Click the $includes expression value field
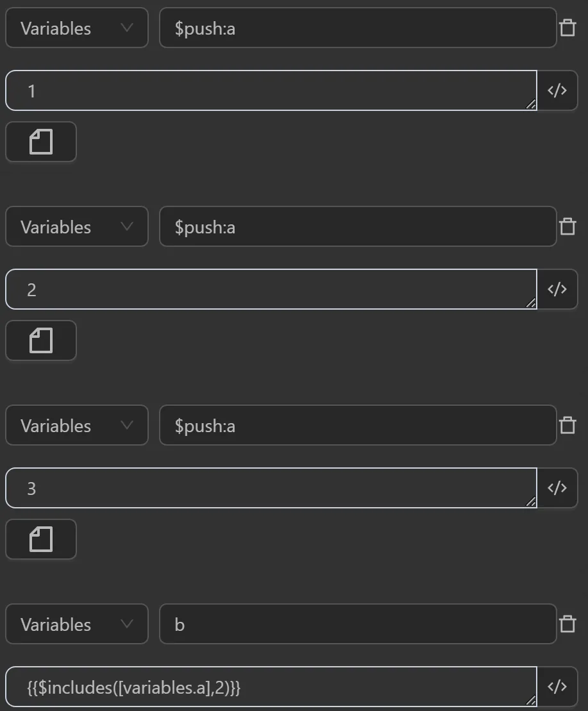Viewport: 588px width, 711px height. pos(271,687)
